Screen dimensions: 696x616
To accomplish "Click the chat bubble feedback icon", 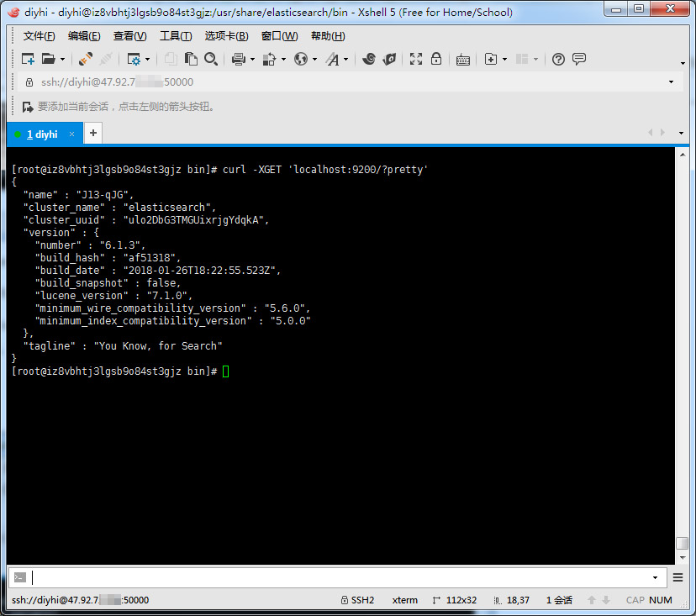I will [579, 59].
